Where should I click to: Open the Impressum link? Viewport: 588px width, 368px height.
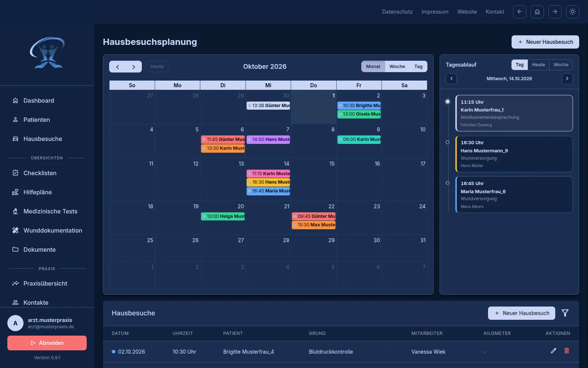(x=435, y=12)
